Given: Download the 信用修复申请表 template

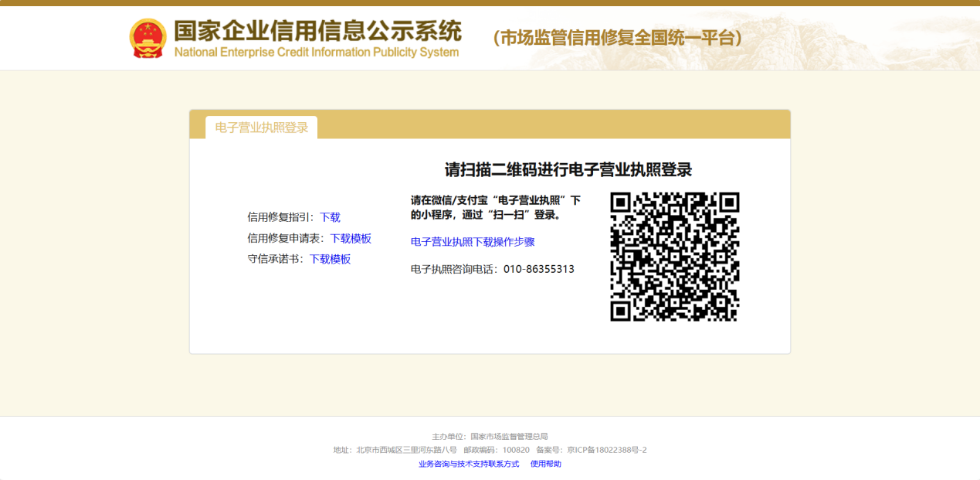Looking at the screenshot, I should coord(351,238).
